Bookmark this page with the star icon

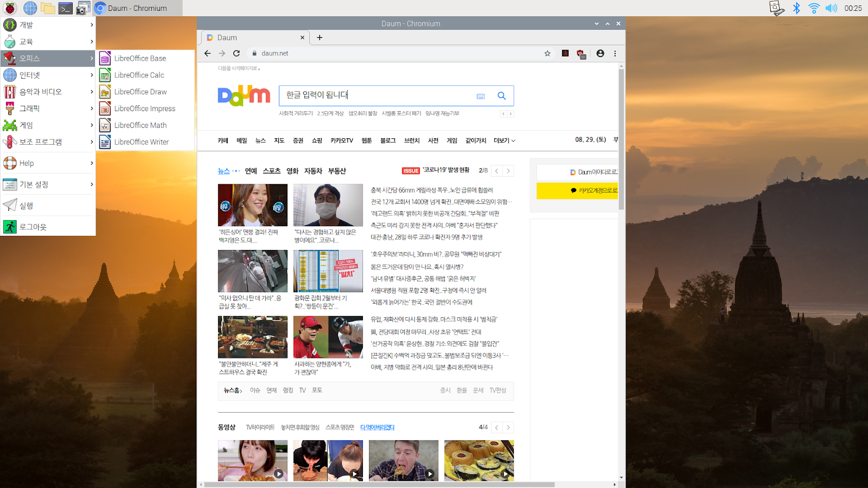pyautogui.click(x=547, y=53)
